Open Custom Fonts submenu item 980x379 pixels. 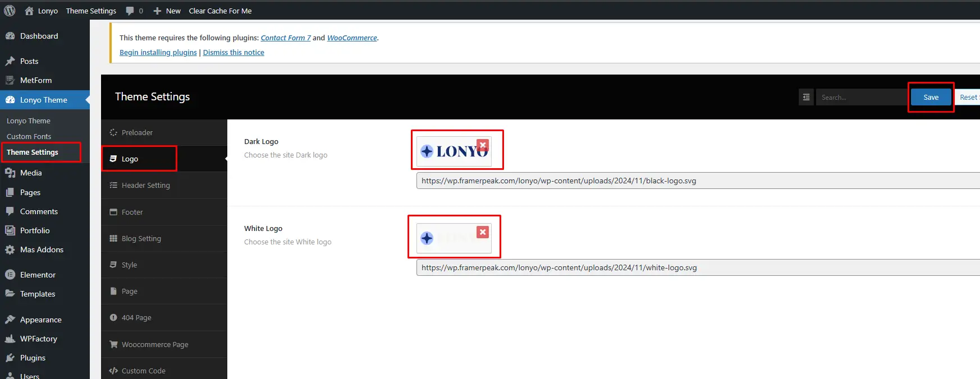[29, 136]
